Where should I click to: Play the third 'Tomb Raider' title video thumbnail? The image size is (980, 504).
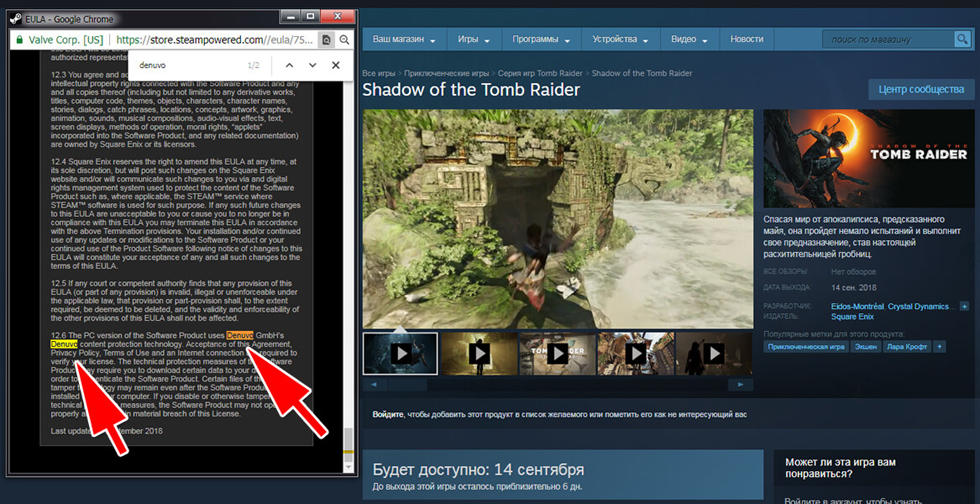[558, 354]
